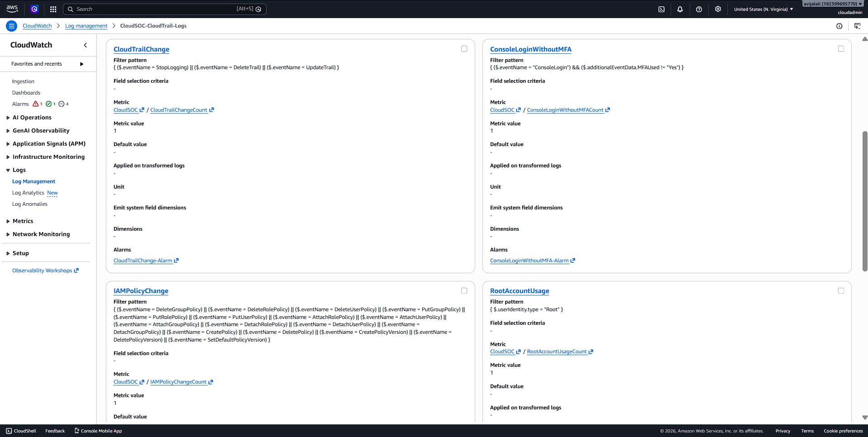Open the AWS services grid menu
This screenshot has height=437, width=868.
click(53, 9)
